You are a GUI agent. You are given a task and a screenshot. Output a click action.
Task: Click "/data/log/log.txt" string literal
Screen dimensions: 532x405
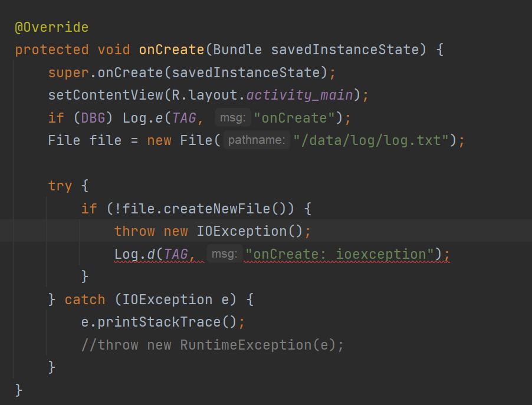click(371, 140)
